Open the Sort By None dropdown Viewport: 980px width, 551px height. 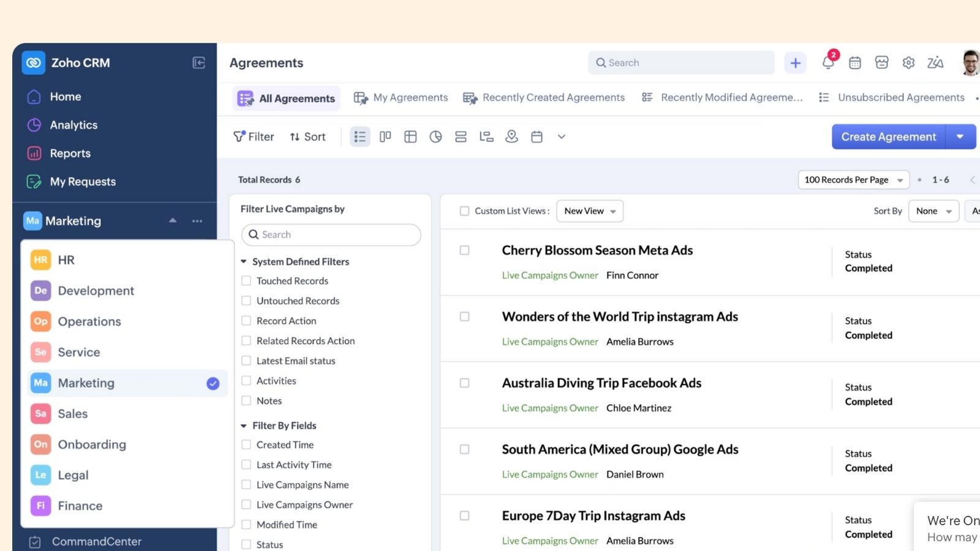(x=933, y=211)
